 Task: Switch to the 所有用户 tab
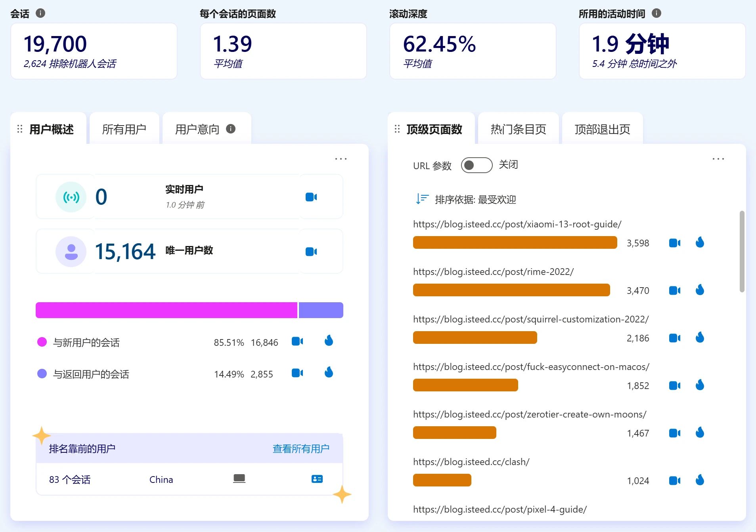[124, 129]
